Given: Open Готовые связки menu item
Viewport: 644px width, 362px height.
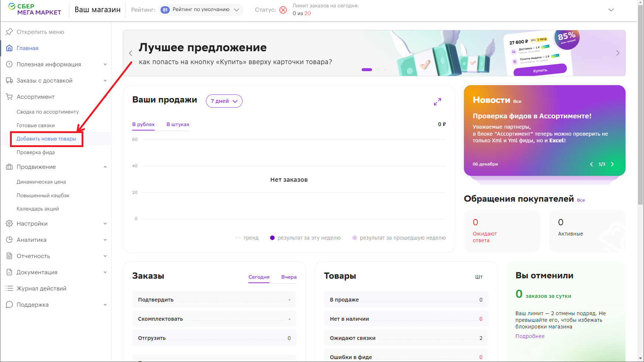Looking at the screenshot, I should (x=35, y=125).
